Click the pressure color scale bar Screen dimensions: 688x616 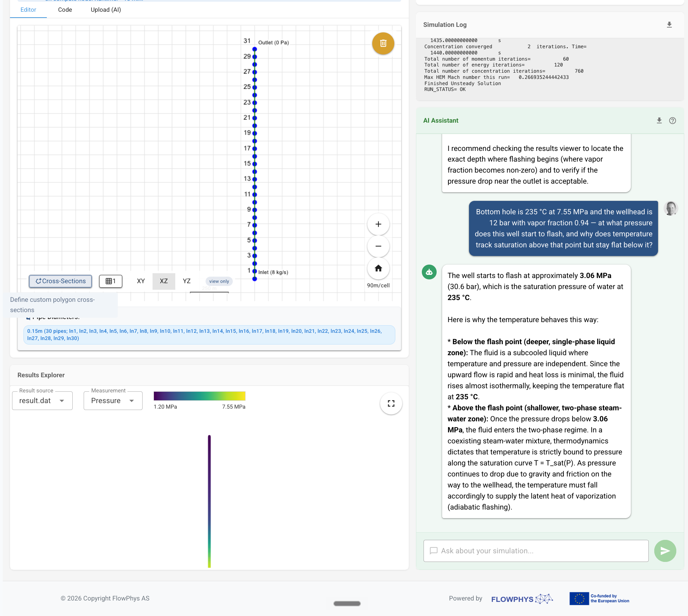[199, 396]
